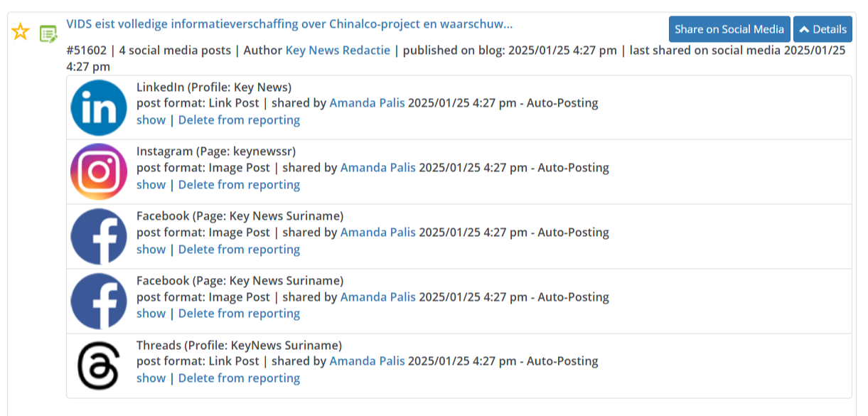Show the LinkedIn link post
This screenshot has height=416, width=868.
(x=151, y=120)
